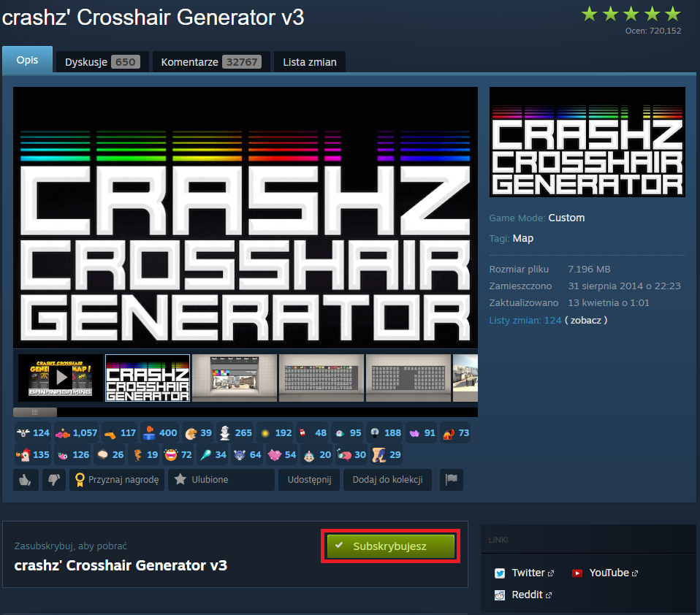Toggle the Subskrybujesz subscription button
Screen dimensions: 700x615
pyautogui.click(x=390, y=546)
